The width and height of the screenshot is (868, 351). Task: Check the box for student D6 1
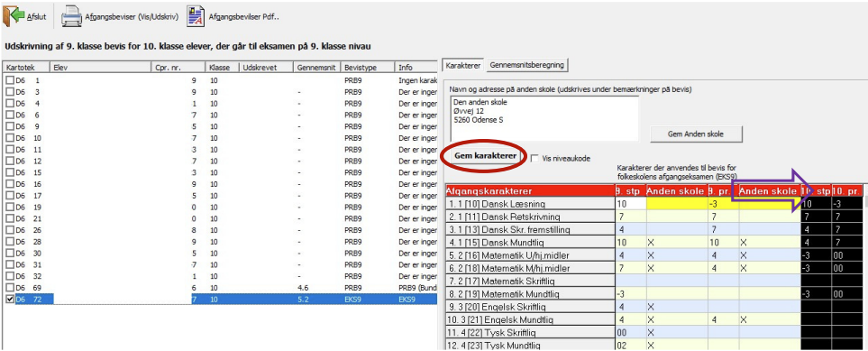10,80
